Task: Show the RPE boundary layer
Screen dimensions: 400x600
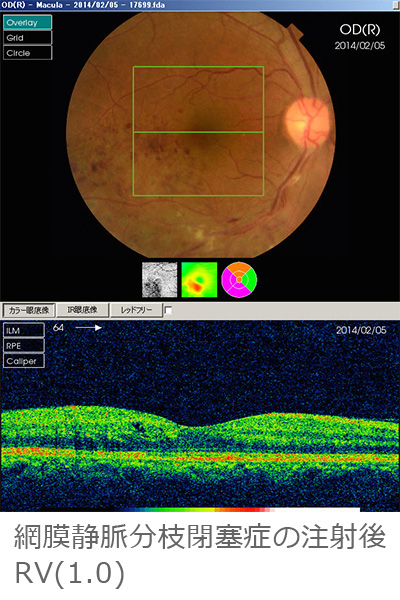Action: pyautogui.click(x=24, y=346)
